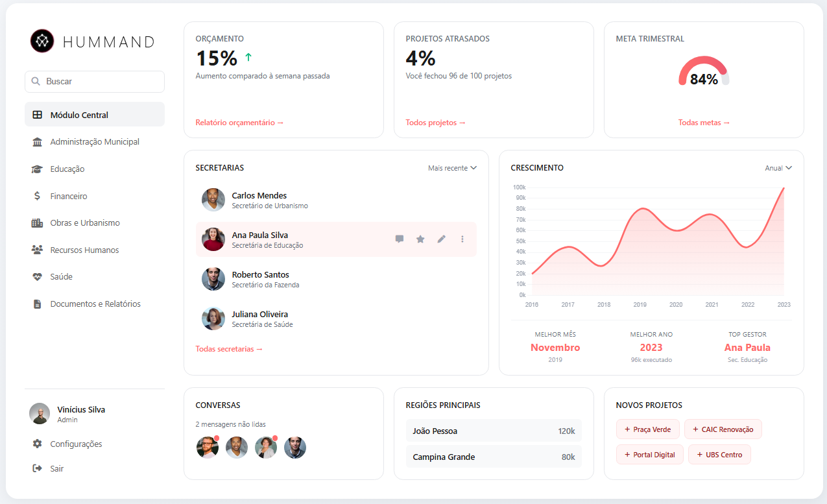Screen dimensions: 827x504
Task: Select the Módulo Central grid icon
Action: (38, 114)
